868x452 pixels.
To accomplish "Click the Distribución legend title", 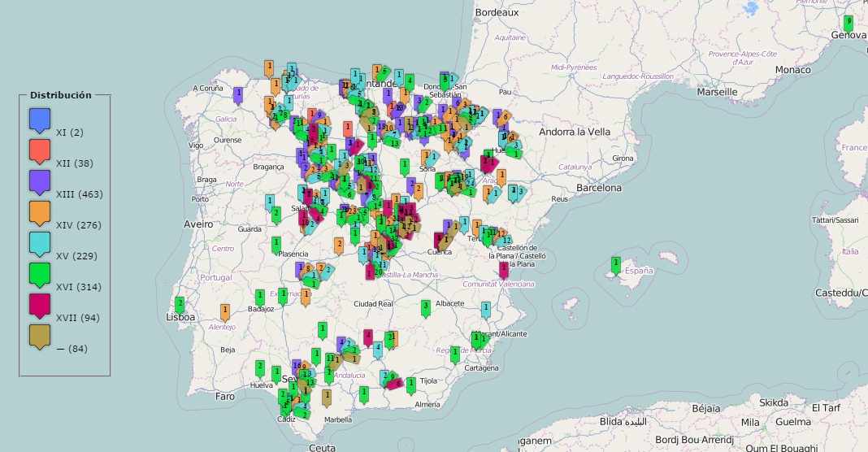I will tap(61, 95).
